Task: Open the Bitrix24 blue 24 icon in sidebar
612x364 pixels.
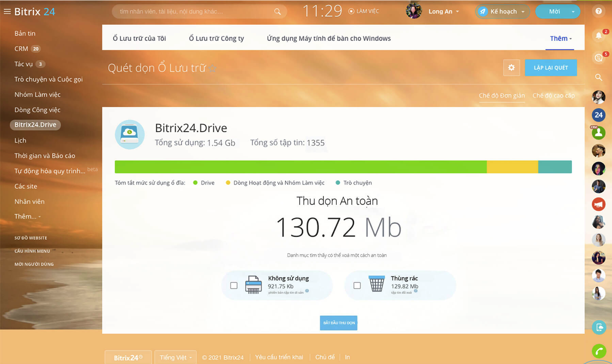Action: pos(599,115)
